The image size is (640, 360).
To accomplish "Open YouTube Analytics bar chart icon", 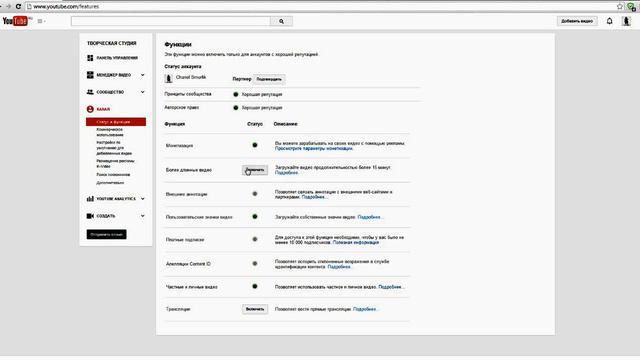I will [90, 199].
